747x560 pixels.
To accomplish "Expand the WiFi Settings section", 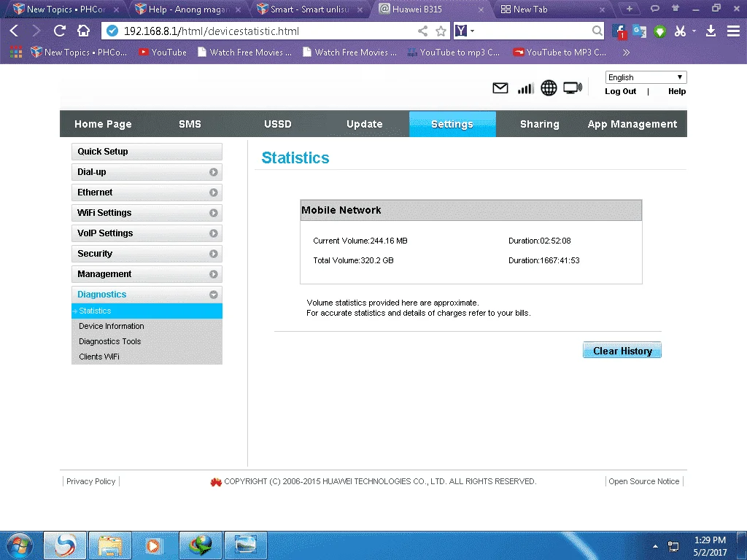I will (147, 213).
